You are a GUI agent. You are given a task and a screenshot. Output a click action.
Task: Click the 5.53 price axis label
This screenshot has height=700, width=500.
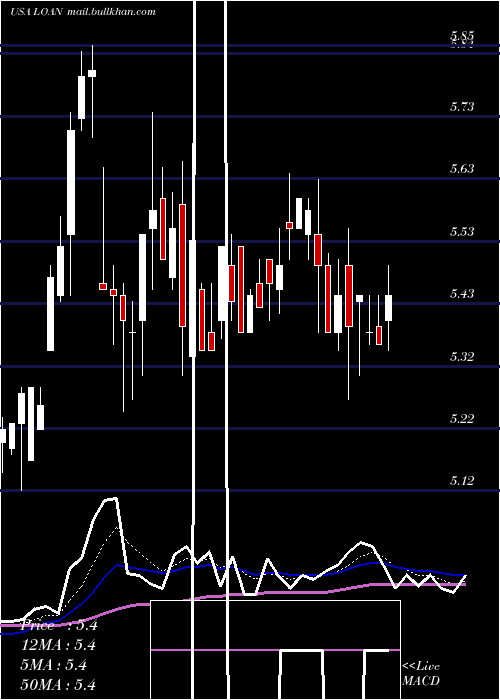462,231
